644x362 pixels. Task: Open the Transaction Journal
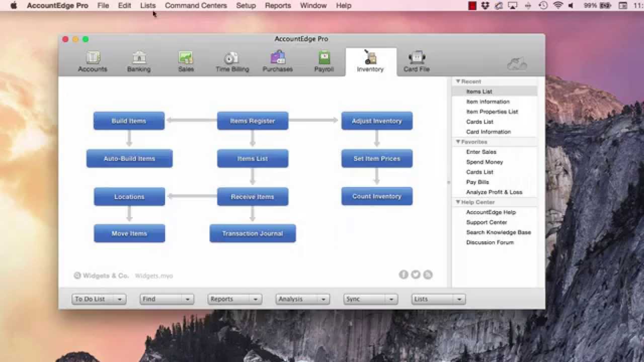click(x=253, y=233)
